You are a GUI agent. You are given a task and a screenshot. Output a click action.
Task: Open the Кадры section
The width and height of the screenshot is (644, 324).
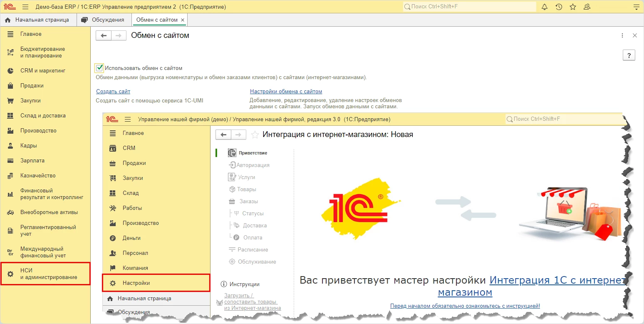(x=45, y=146)
